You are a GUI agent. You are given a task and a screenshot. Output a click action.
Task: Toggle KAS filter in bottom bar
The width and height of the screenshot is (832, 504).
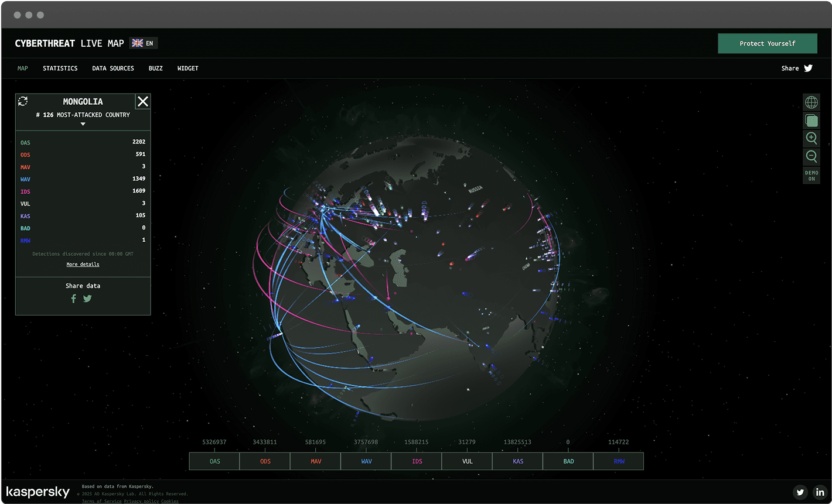(518, 461)
